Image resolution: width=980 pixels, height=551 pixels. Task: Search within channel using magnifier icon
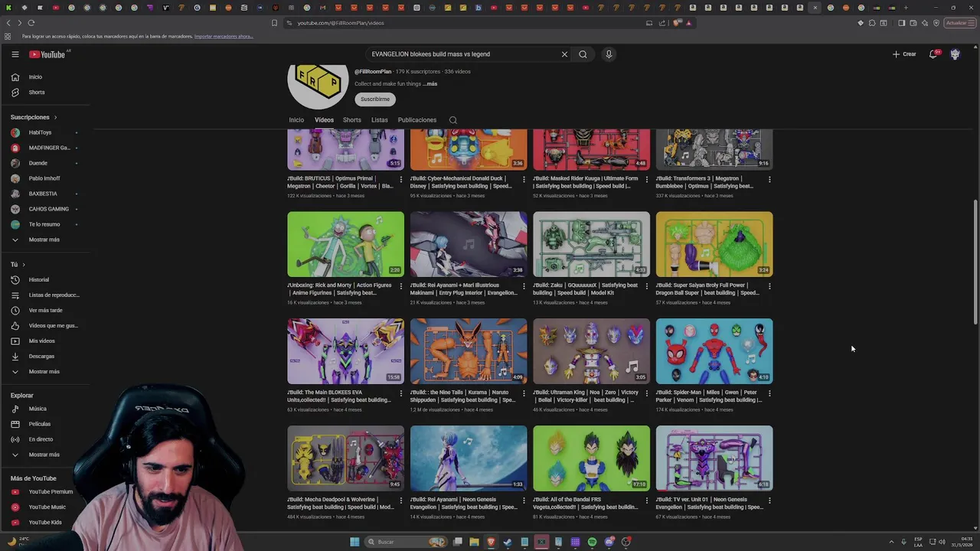452,120
